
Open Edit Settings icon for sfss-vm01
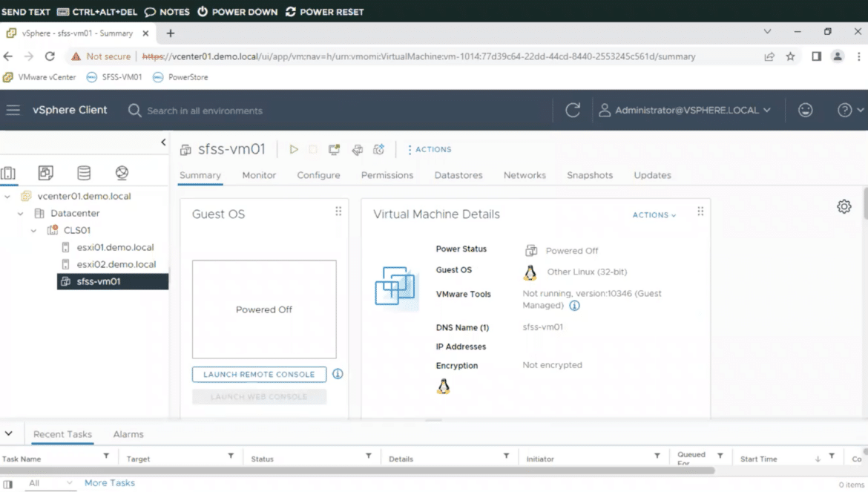[357, 149]
